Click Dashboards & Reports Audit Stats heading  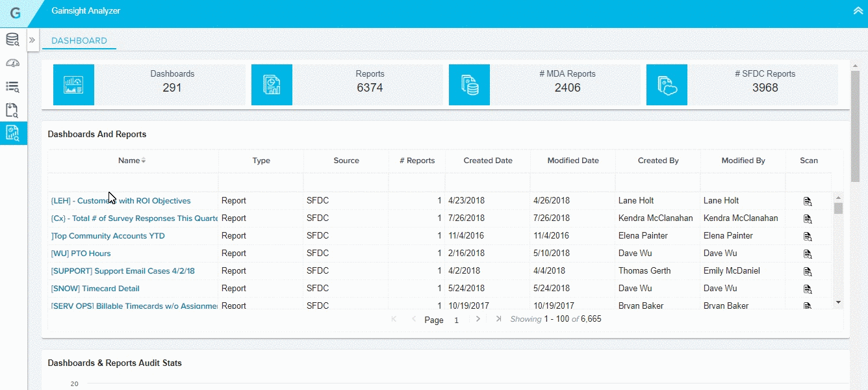115,363
